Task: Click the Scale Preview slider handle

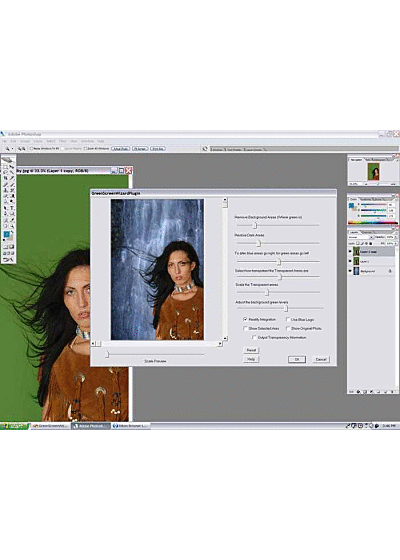Action: (x=107, y=354)
